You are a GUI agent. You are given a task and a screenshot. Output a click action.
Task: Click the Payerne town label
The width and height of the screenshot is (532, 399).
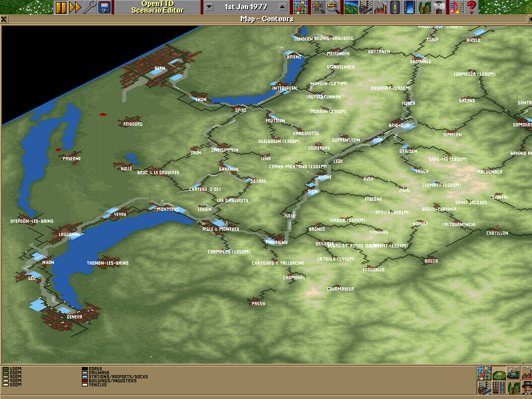[x=72, y=158]
